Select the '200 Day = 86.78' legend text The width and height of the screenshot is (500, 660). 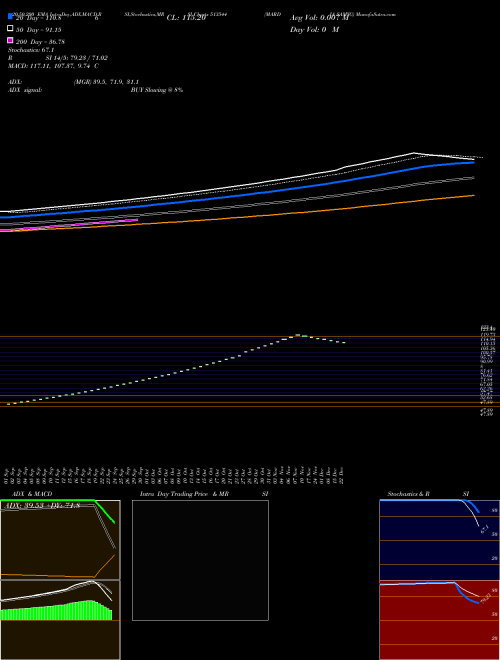click(40, 42)
